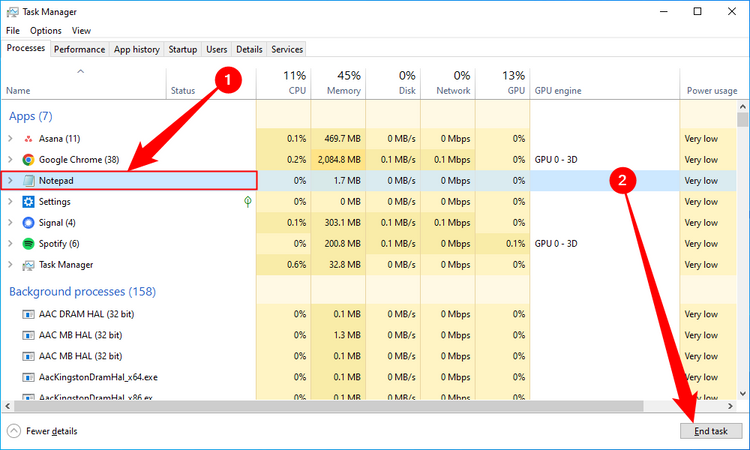The width and height of the screenshot is (750, 450).
Task: Expand the Signal (4) process group
Action: pos(10,223)
